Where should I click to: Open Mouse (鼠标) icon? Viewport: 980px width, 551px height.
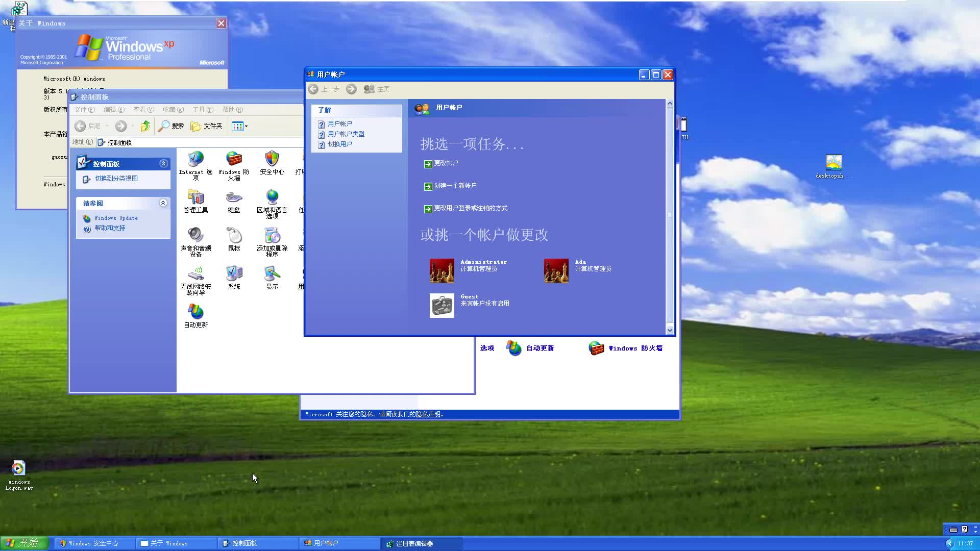234,235
